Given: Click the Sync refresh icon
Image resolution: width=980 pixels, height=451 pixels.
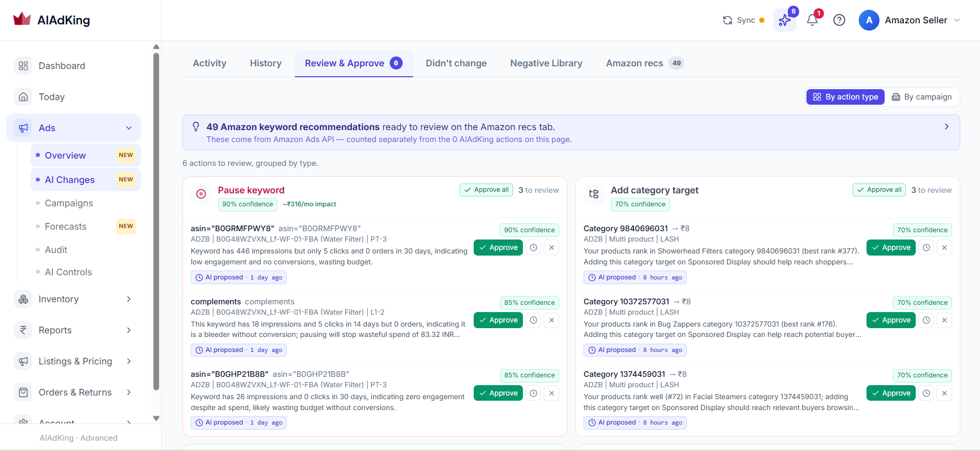Looking at the screenshot, I should pos(728,20).
